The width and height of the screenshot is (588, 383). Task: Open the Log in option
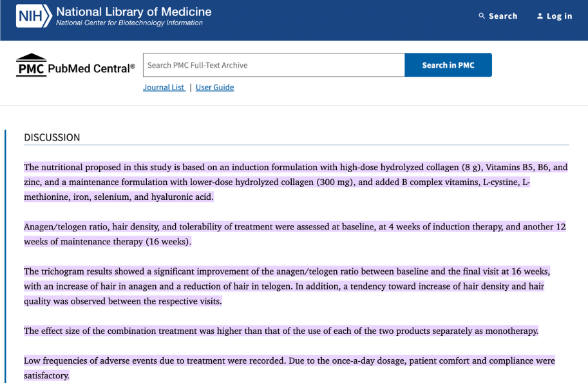(x=555, y=15)
